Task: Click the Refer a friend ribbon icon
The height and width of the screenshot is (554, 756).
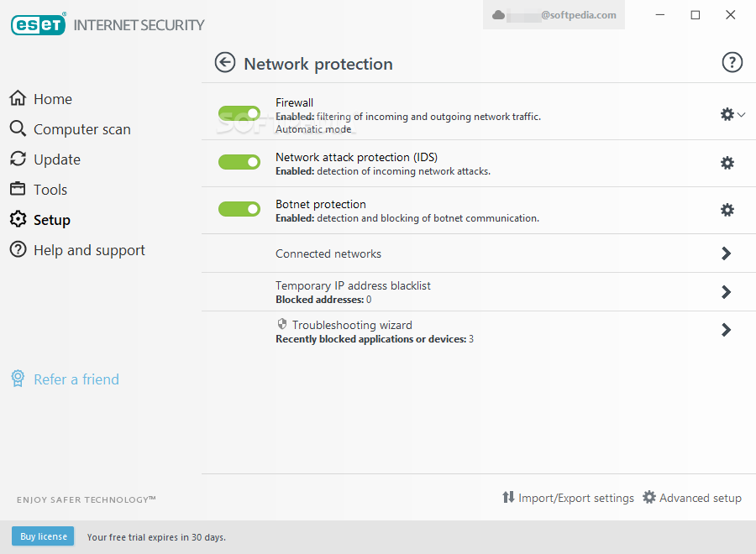Action: coord(18,379)
